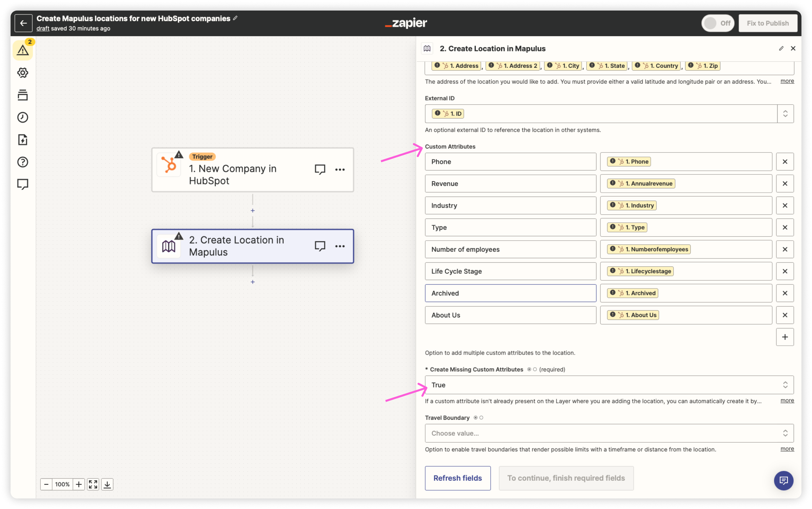Remove the Phone custom attribute row
Image resolution: width=812 pixels, height=509 pixels.
[785, 162]
